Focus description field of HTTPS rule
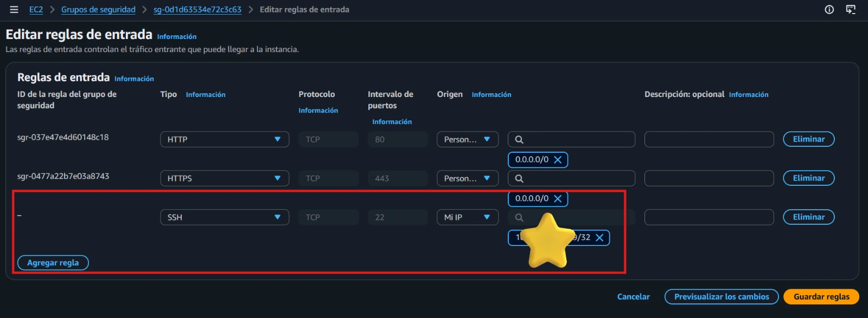The width and height of the screenshot is (868, 318). [709, 178]
